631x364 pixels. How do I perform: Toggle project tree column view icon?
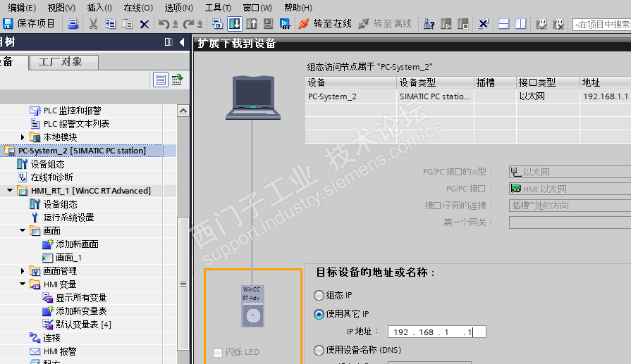pyautogui.click(x=169, y=42)
